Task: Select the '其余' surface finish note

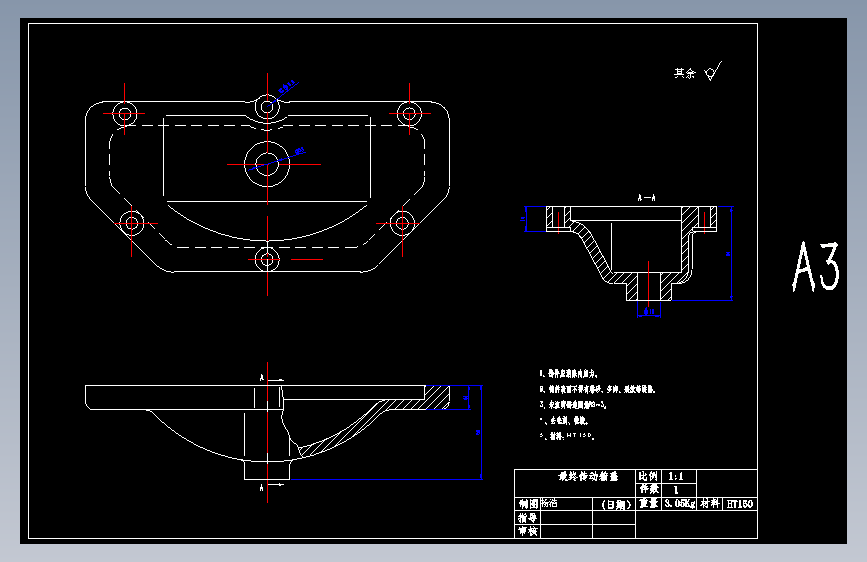Action: pos(684,73)
